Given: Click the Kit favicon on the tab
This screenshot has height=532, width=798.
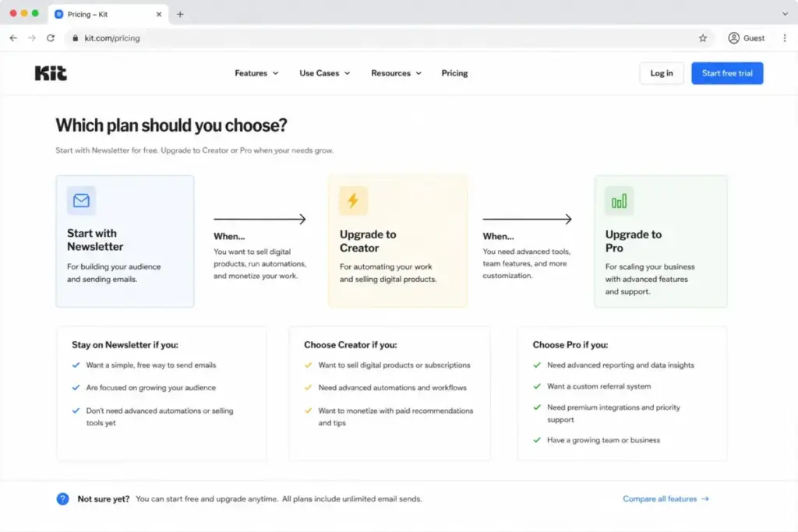Looking at the screenshot, I should 59,14.
